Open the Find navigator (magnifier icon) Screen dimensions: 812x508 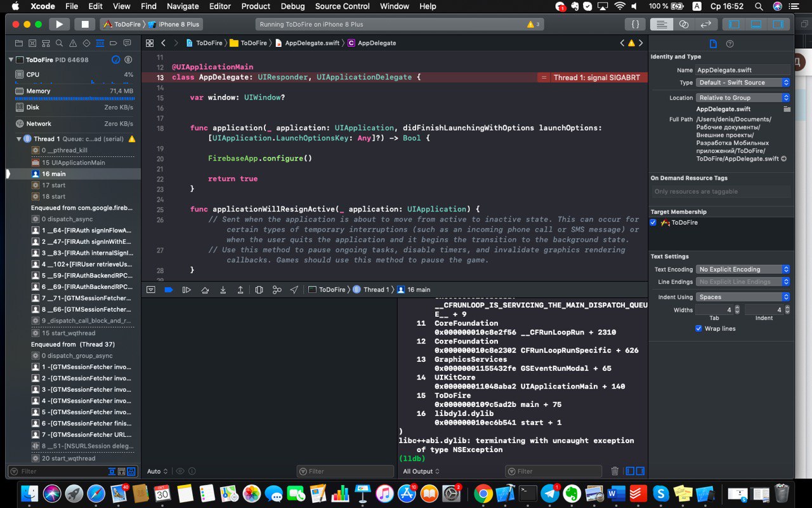pos(59,43)
